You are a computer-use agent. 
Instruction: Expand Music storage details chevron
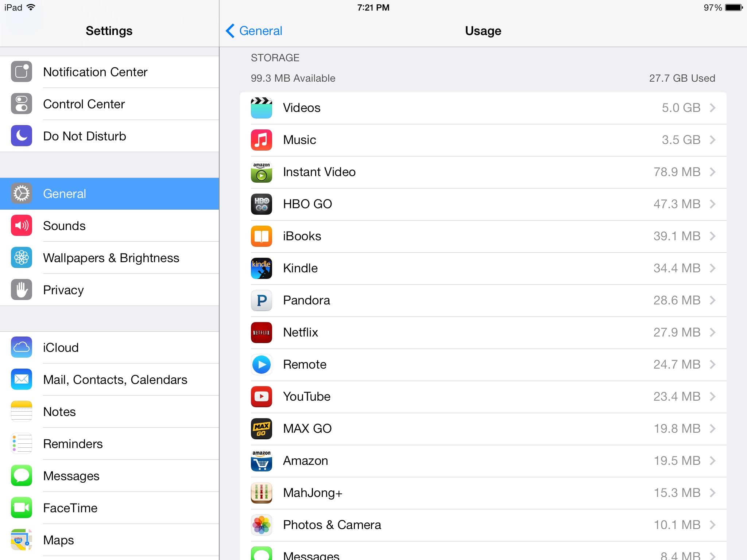[713, 140]
